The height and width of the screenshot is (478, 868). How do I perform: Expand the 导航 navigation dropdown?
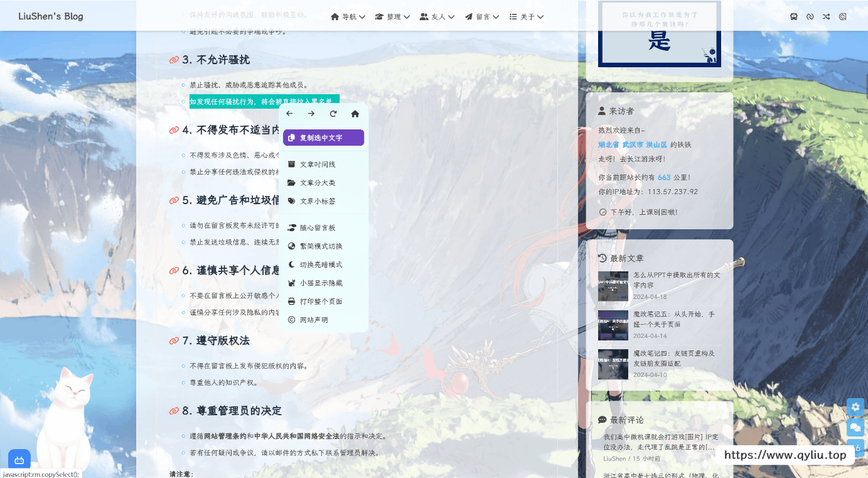click(x=348, y=17)
